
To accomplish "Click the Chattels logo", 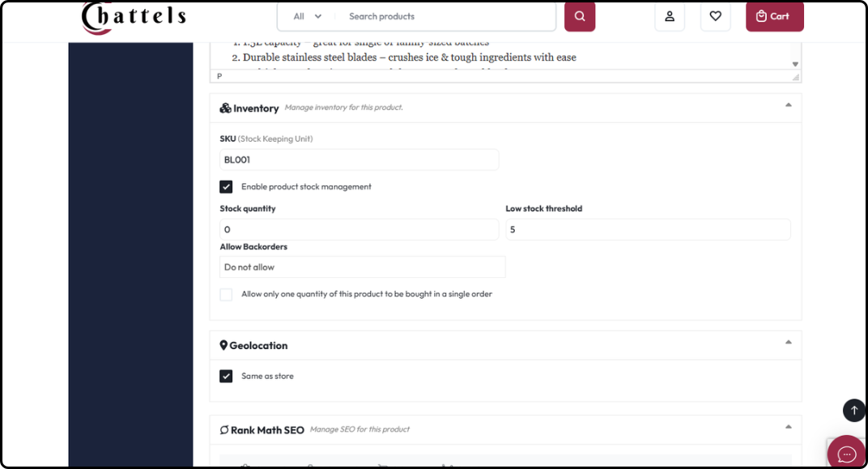I will pos(134,17).
